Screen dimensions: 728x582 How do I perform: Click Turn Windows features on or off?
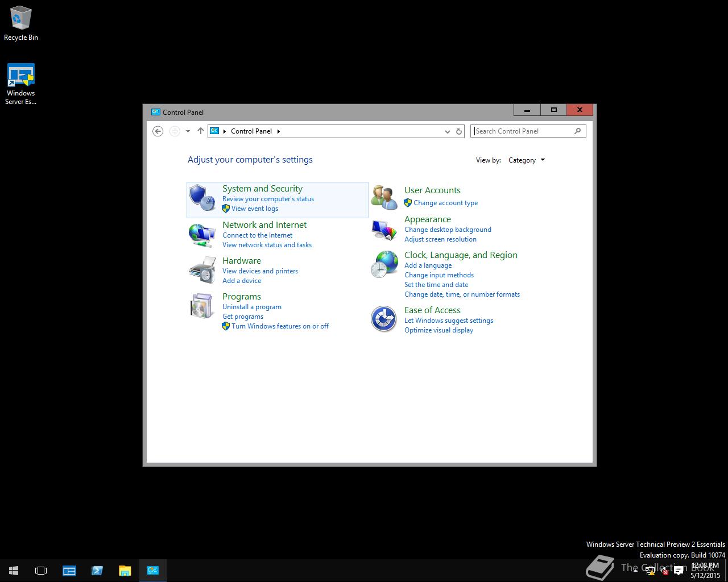click(280, 326)
